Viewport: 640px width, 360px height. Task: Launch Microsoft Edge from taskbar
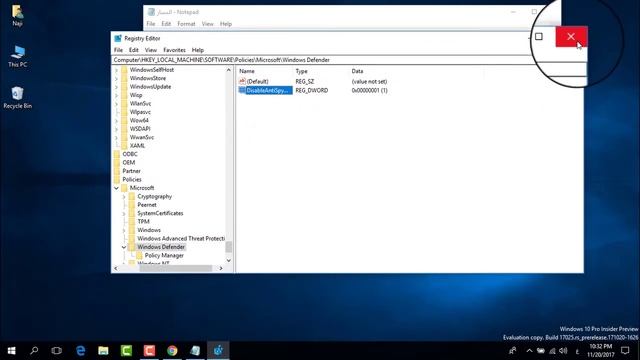pos(80,351)
